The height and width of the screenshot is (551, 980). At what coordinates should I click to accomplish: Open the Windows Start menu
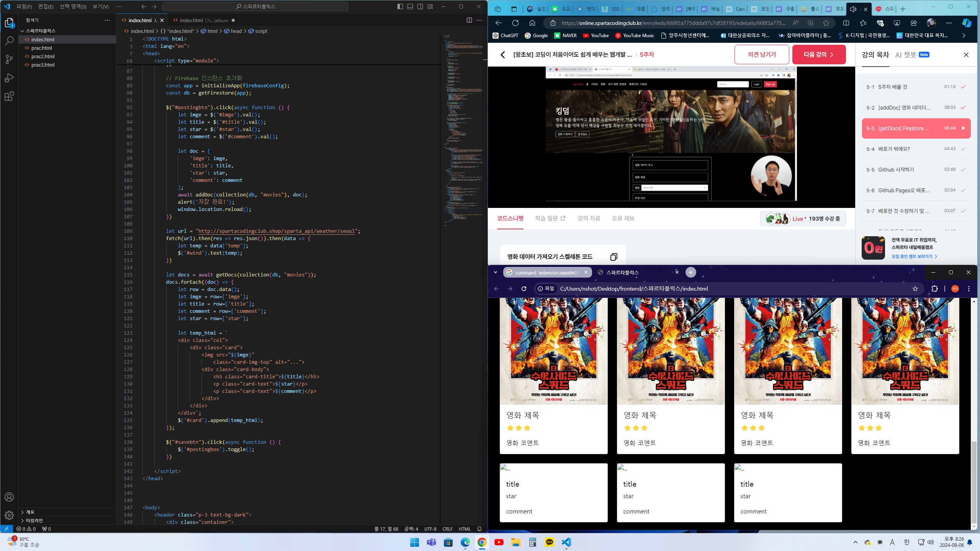pos(414,542)
